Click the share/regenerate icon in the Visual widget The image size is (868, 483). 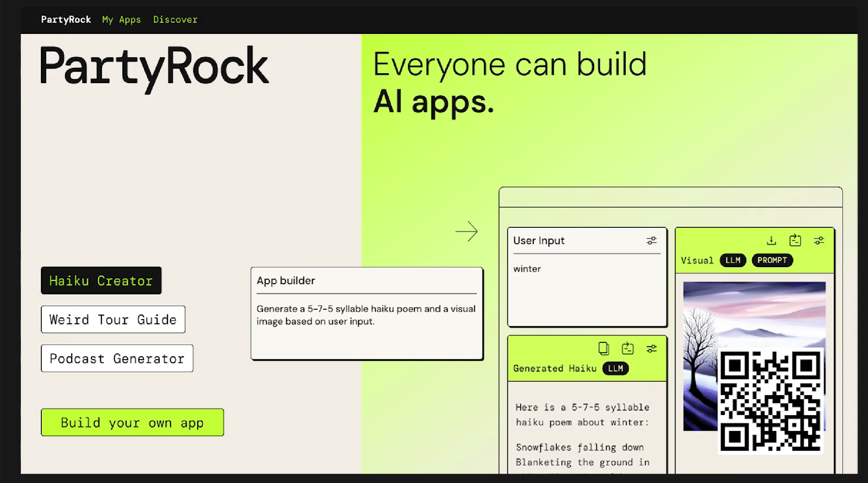click(x=795, y=240)
